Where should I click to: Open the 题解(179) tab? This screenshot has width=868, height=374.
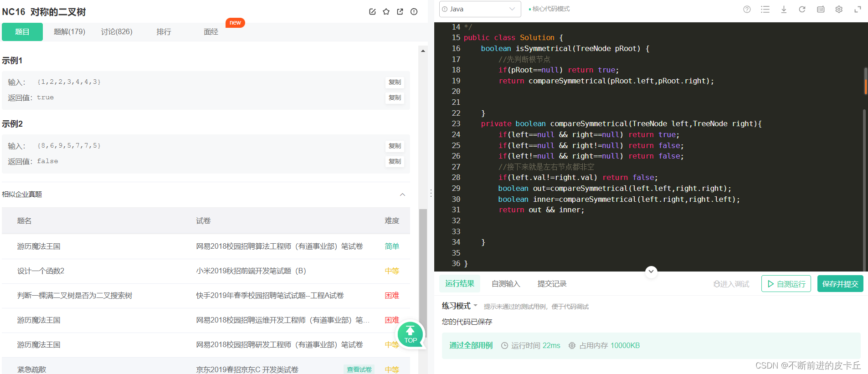point(69,32)
